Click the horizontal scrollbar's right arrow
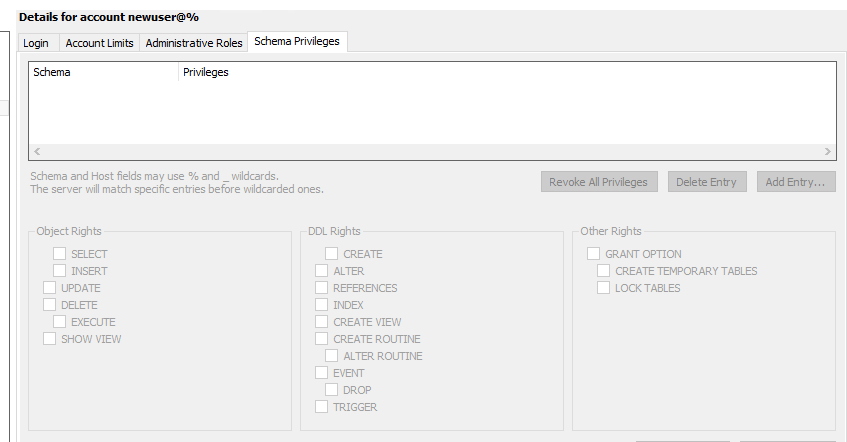Image resolution: width=847 pixels, height=442 pixels. click(x=828, y=151)
